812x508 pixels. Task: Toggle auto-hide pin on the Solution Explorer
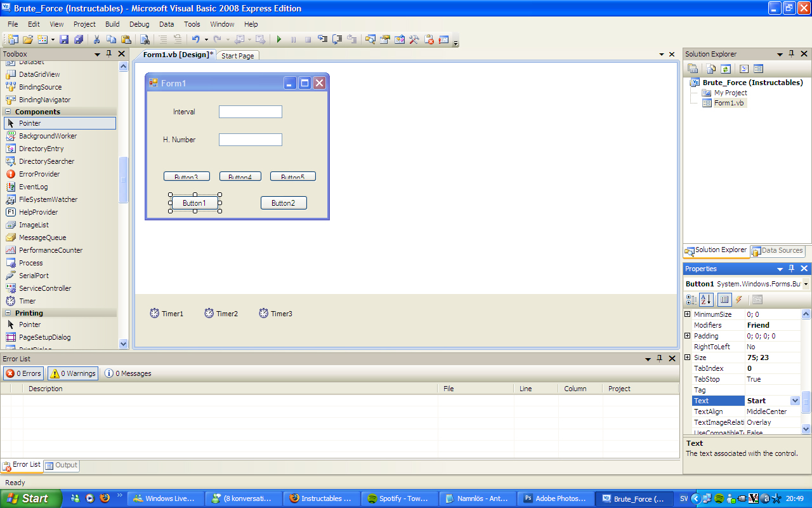pos(792,54)
